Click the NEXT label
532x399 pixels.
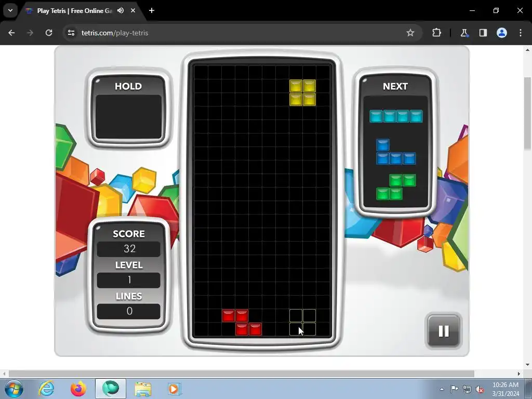click(395, 86)
